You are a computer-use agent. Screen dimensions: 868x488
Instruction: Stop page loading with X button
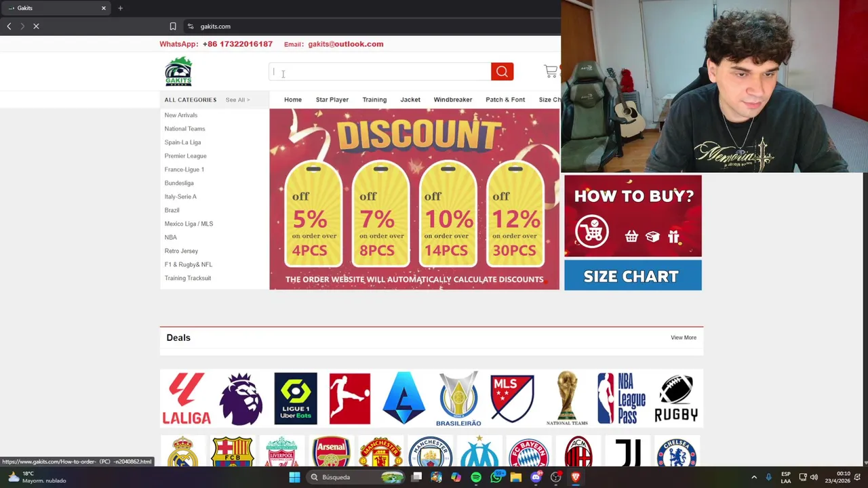pos(36,26)
